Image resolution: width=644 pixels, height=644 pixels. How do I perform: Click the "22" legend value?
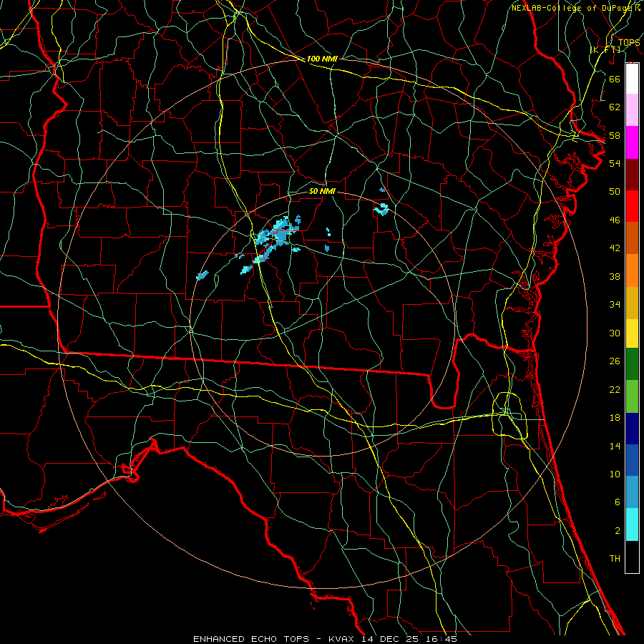pyautogui.click(x=615, y=389)
